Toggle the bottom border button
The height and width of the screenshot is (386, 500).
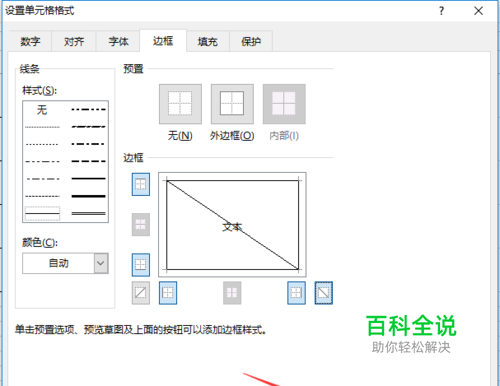(141, 265)
